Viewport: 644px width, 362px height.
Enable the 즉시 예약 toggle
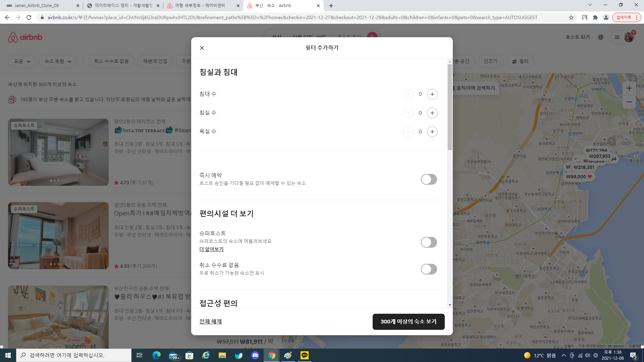coord(429,179)
